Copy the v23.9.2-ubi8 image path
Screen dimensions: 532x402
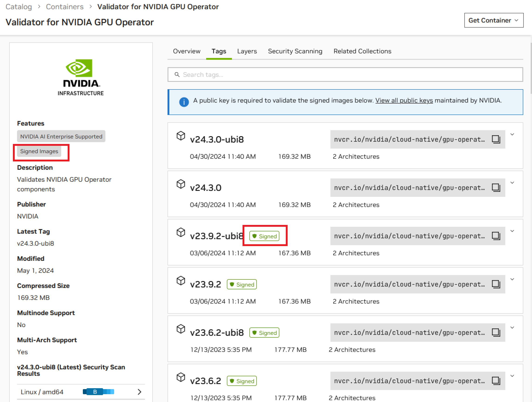coord(496,236)
